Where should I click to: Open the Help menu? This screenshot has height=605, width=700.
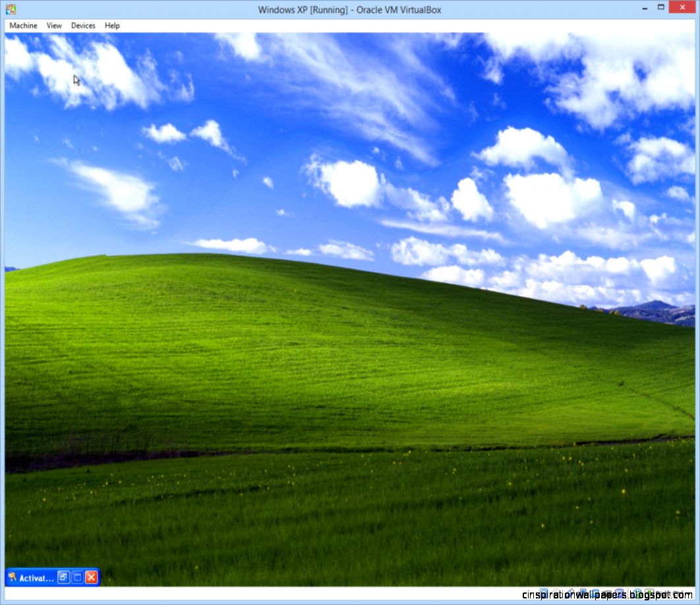tap(112, 26)
